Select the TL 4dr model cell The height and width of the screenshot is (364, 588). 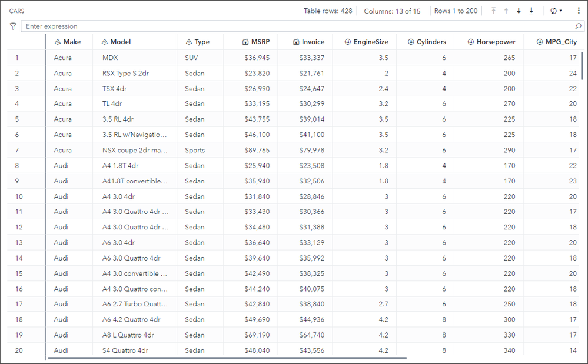[135, 103]
